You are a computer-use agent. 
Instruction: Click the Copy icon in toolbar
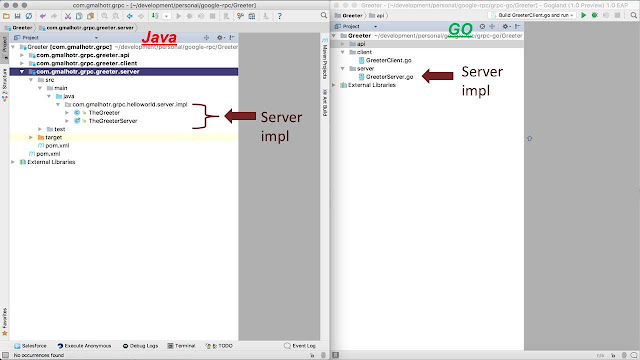point(79,16)
